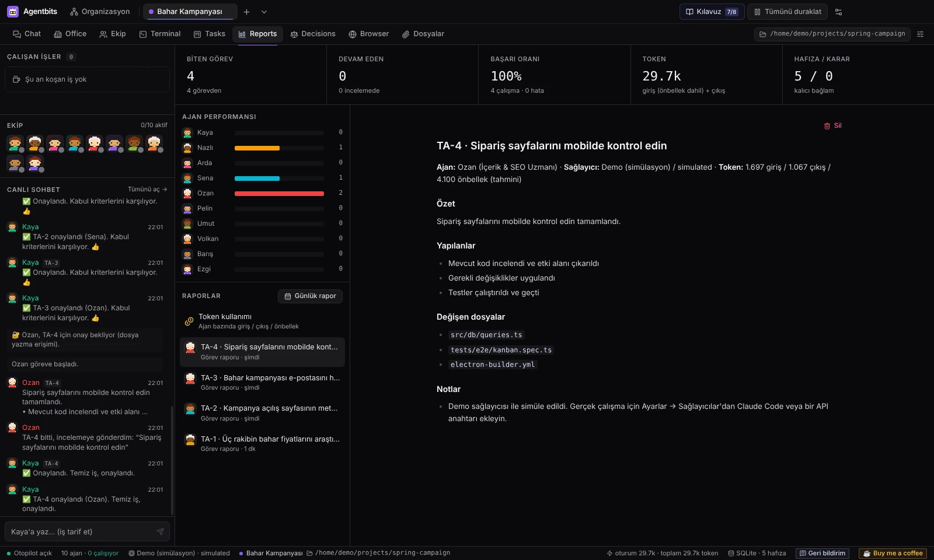934x560 pixels.
Task: Open the Organizasyon view
Action: coord(100,12)
